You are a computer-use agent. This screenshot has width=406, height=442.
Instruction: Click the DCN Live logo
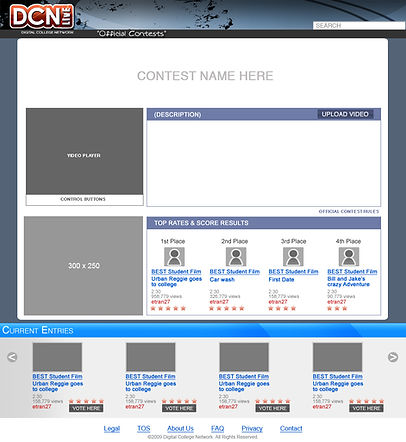42,16
